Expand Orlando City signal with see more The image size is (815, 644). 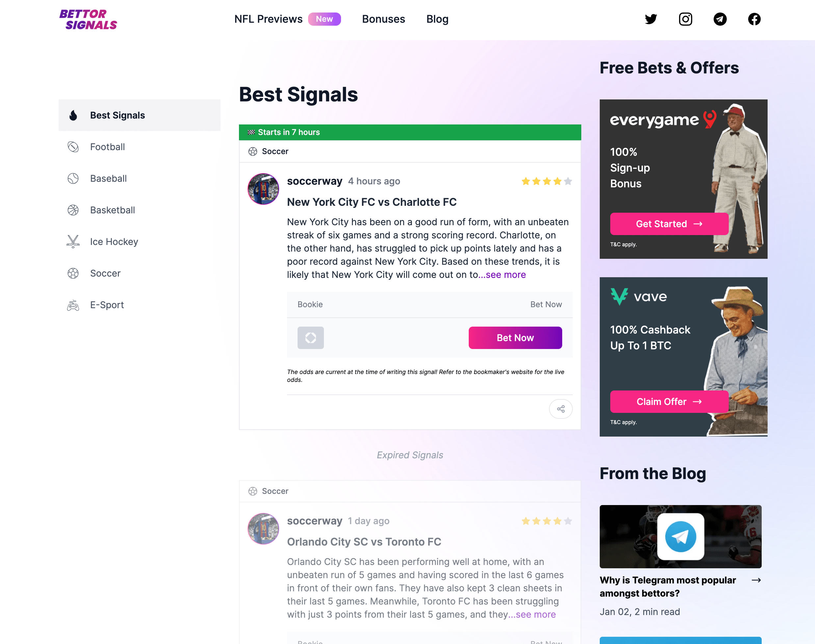532,614
